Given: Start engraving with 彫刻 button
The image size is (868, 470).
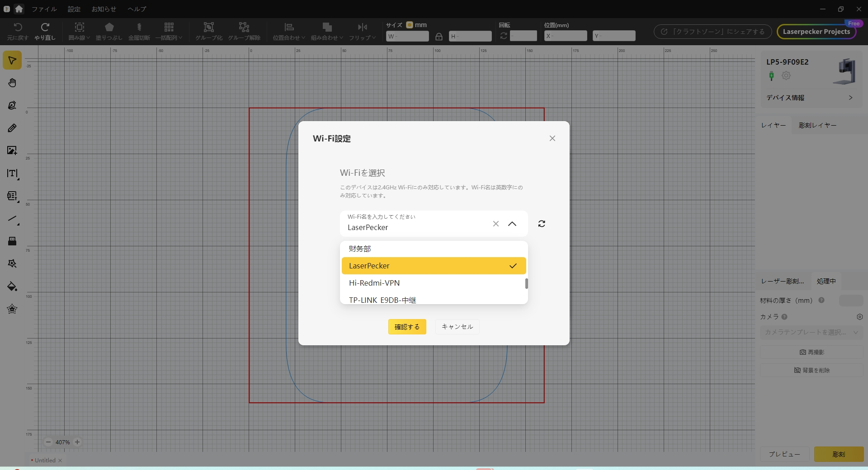Looking at the screenshot, I should [x=839, y=454].
